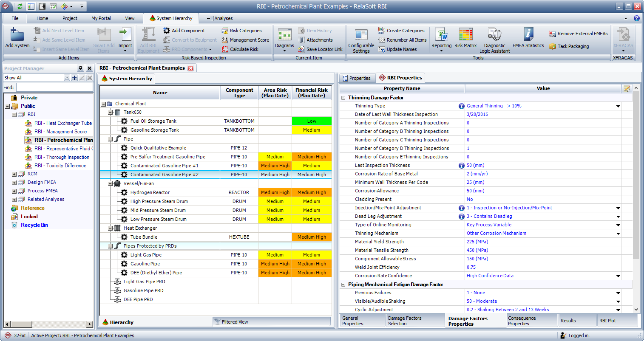Open the Thinning Type dropdown
Image resolution: width=644 pixels, height=341 pixels.
pos(618,106)
